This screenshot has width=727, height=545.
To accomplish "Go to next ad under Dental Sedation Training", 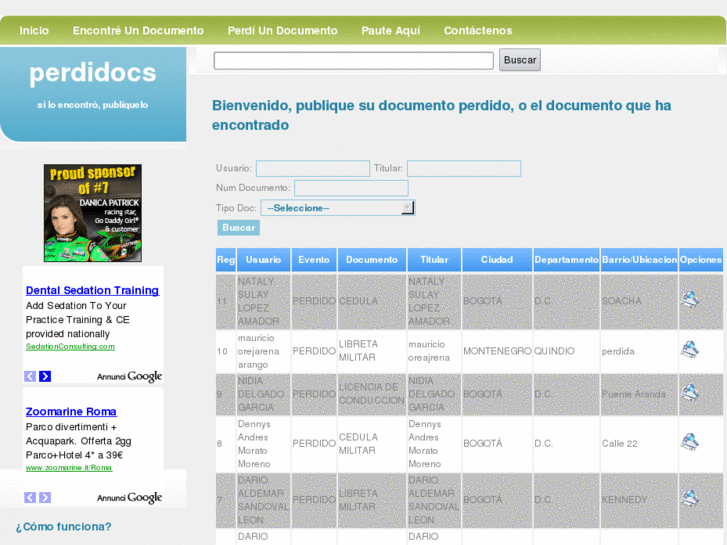I will [45, 376].
